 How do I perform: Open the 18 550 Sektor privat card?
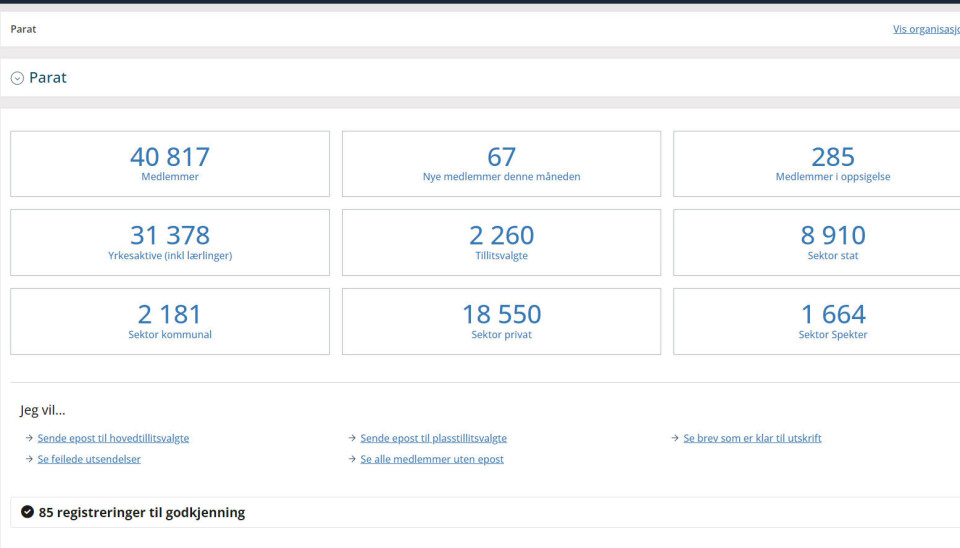[501, 321]
